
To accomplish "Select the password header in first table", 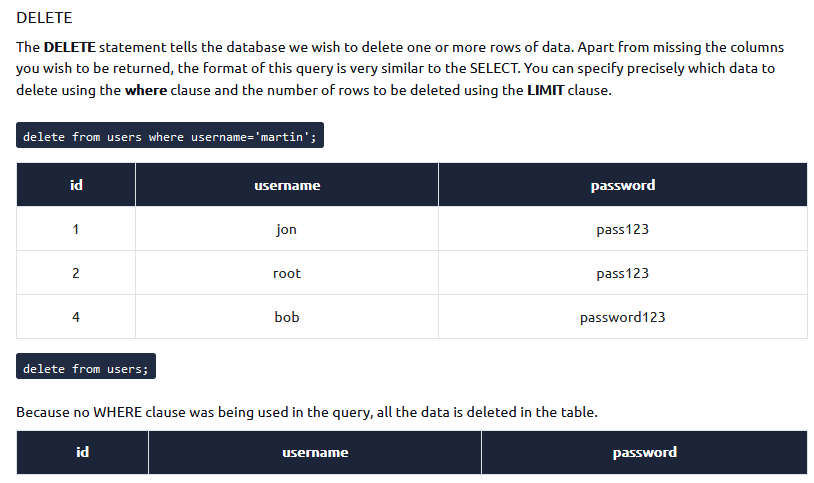I will click(622, 185).
